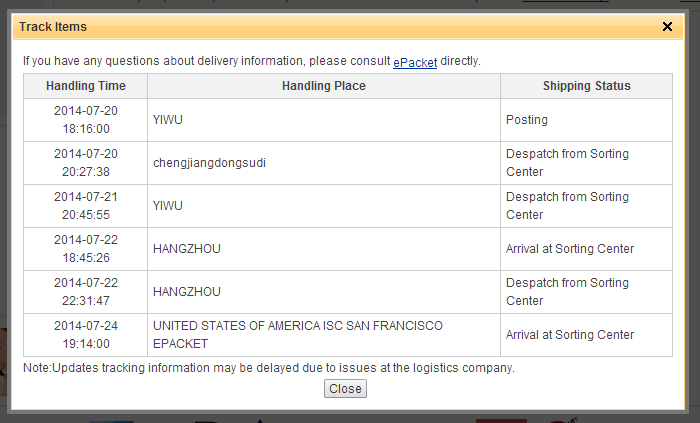Select the 2014-07-20 18:16:00 time cell

[x=86, y=120]
